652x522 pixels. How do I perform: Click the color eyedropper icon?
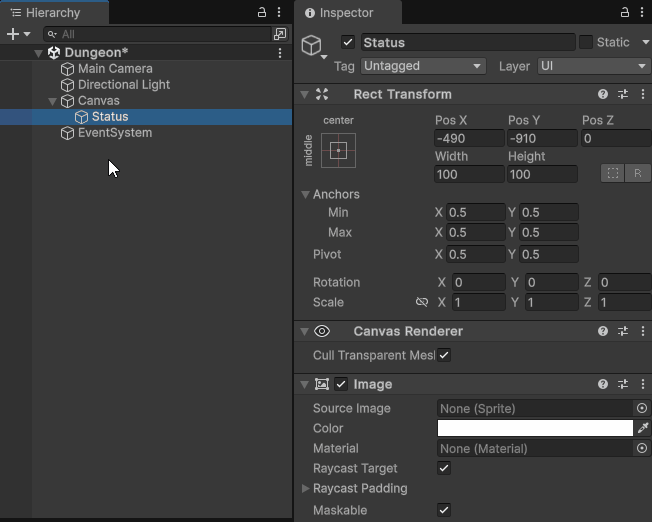pos(643,428)
